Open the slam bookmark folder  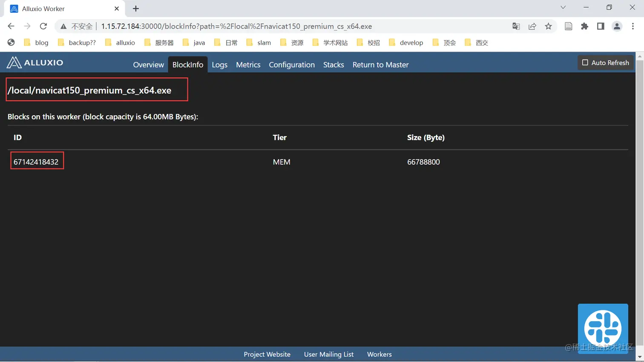259,43
